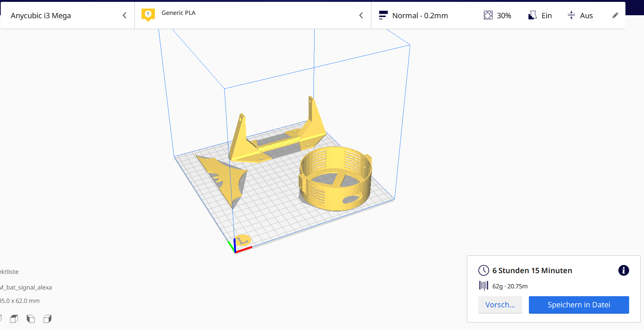Image resolution: width=644 pixels, height=330 pixels.
Task: Click the infill pattern icon
Action: 488,15
